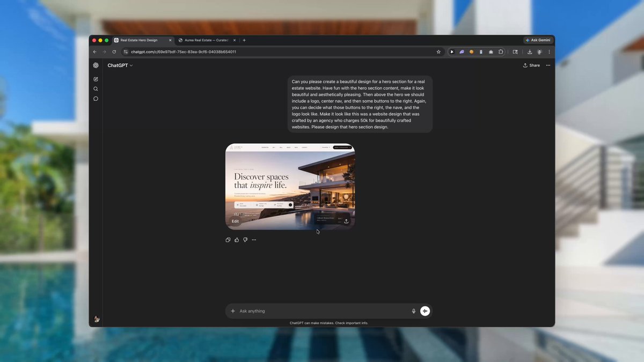Open more actions ellipsis below the image
Image resolution: width=644 pixels, height=362 pixels.
(x=254, y=240)
